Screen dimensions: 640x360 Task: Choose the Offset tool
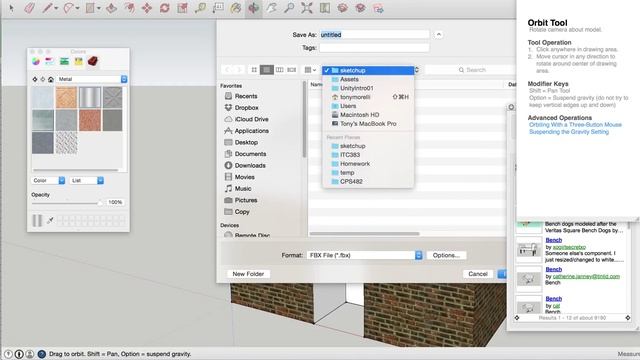coord(129,8)
